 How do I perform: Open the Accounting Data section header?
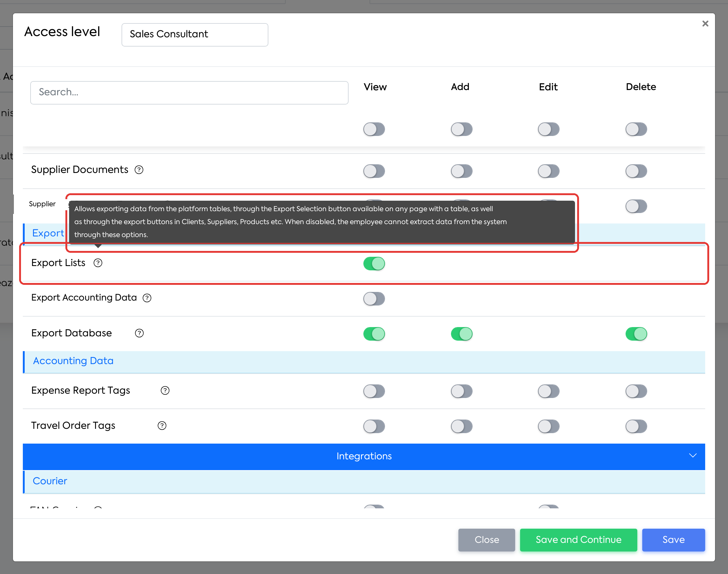pyautogui.click(x=364, y=362)
